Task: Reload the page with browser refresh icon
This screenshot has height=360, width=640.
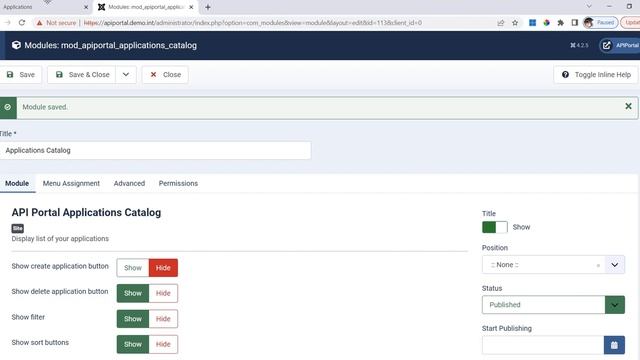Action: (x=22, y=23)
